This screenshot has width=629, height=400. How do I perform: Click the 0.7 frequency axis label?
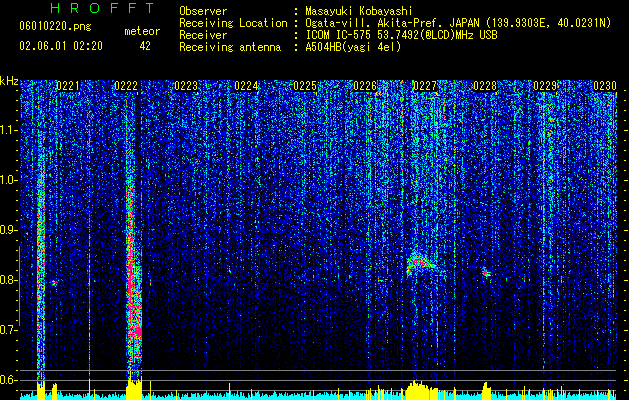(9, 330)
